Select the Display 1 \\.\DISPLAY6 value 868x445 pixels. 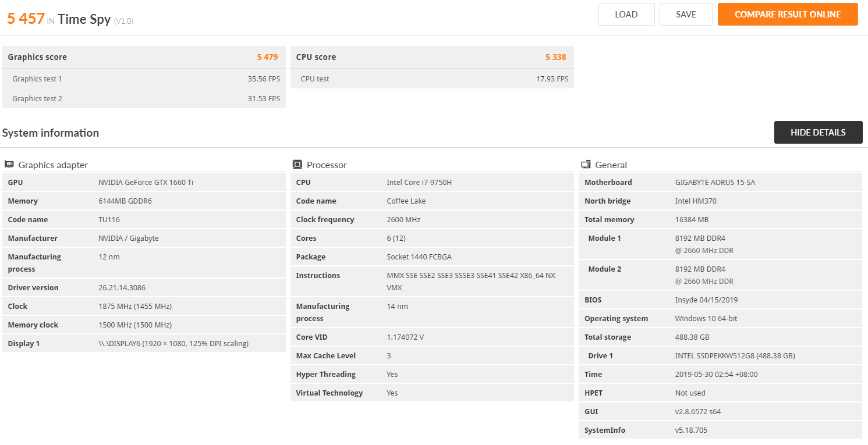click(173, 343)
